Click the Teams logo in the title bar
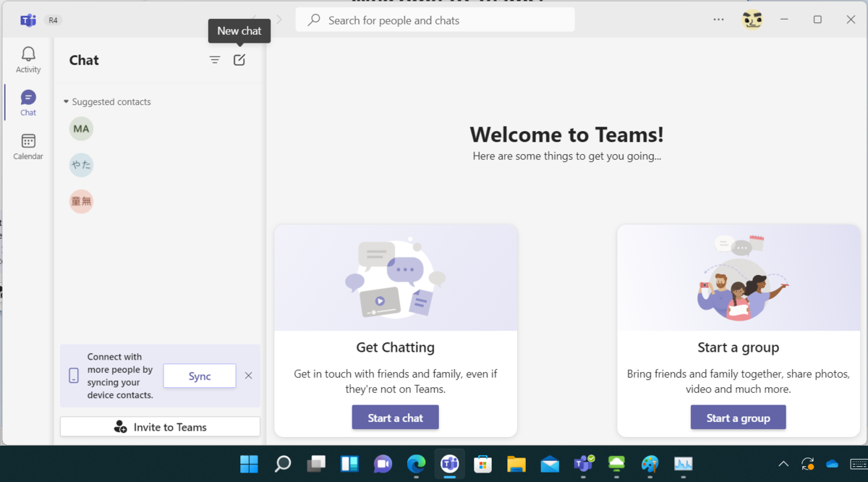868x482 pixels. (28, 20)
